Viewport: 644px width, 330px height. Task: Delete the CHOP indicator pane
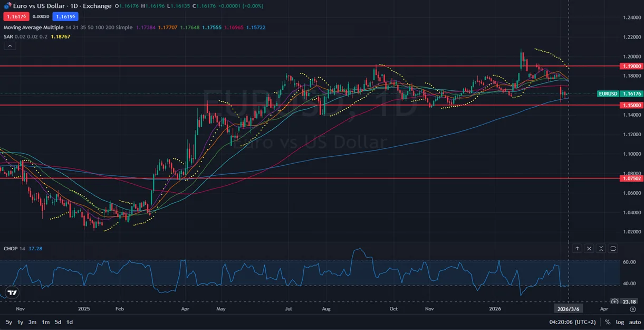pos(589,248)
